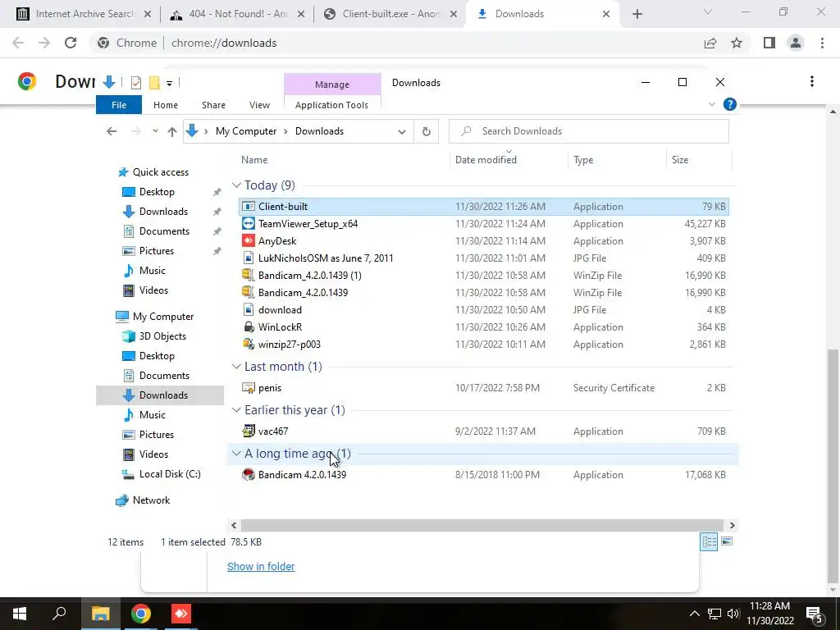This screenshot has height=630, width=840.
Task: Switch to details view layout icon
Action: point(710,541)
